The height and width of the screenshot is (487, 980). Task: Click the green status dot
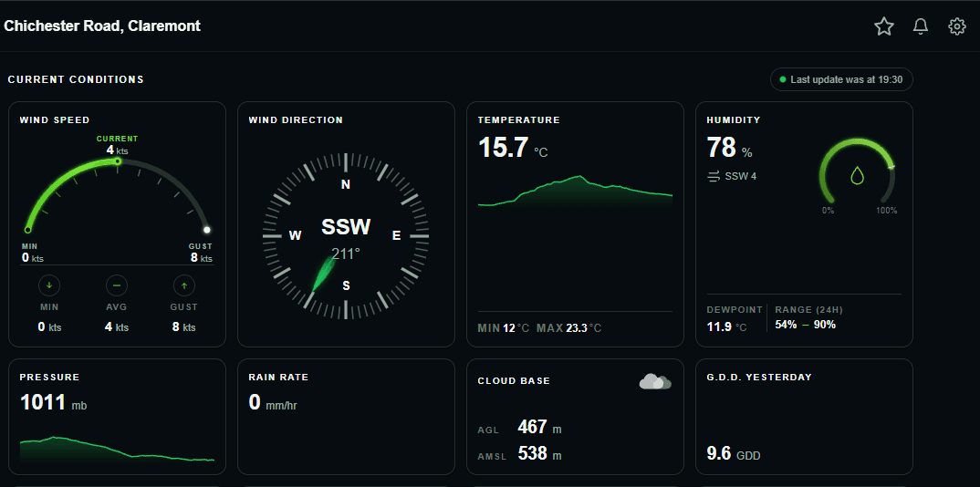(x=783, y=80)
